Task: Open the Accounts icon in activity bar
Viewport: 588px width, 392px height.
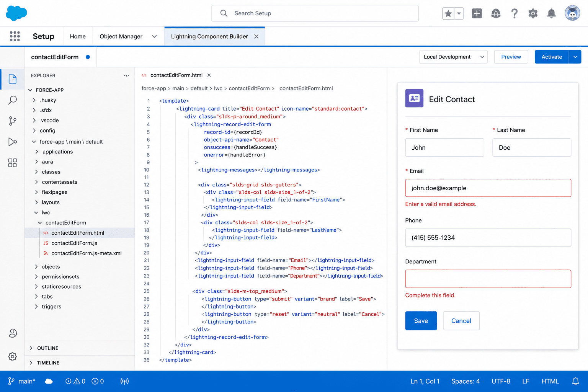Action: click(x=12, y=333)
